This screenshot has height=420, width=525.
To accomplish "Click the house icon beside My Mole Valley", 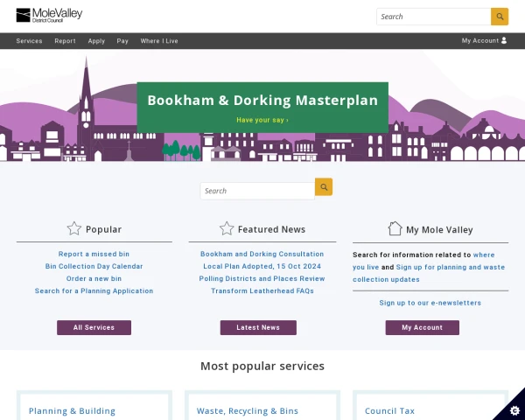I will 395,228.
